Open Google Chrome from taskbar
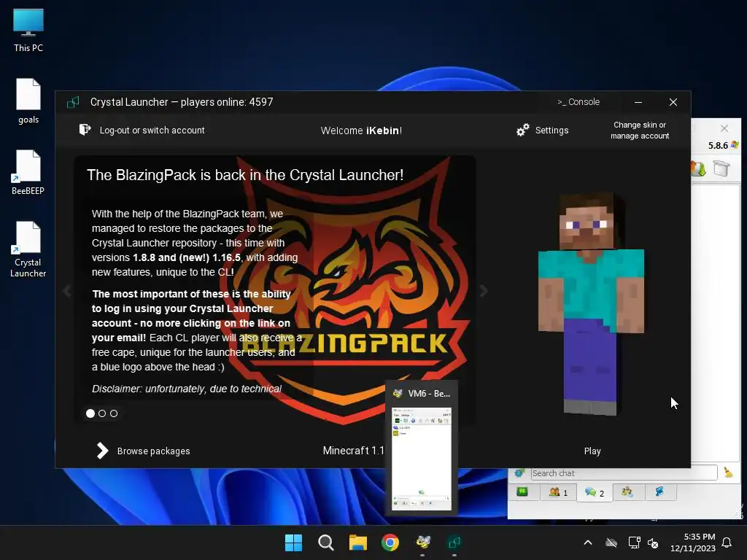The height and width of the screenshot is (560, 747). click(390, 542)
